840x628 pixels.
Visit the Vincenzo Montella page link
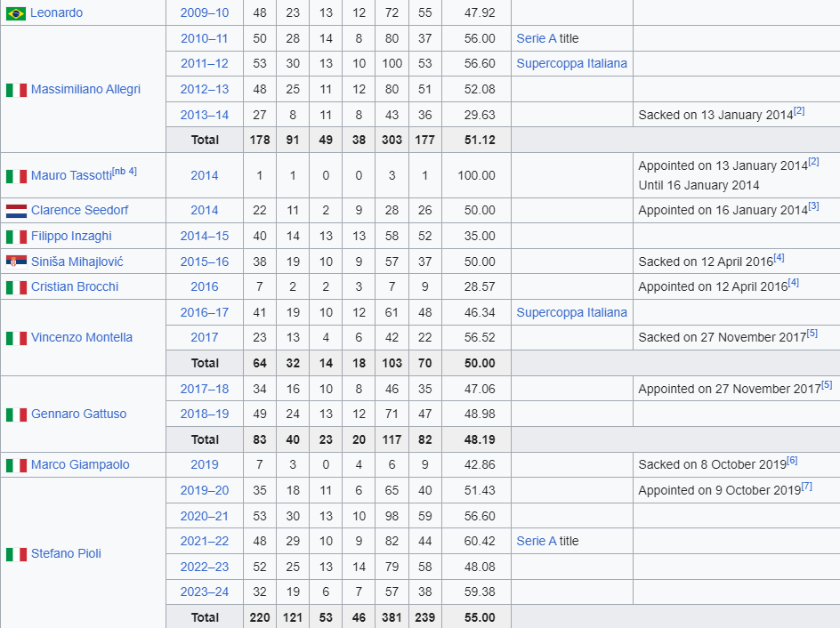(x=82, y=337)
